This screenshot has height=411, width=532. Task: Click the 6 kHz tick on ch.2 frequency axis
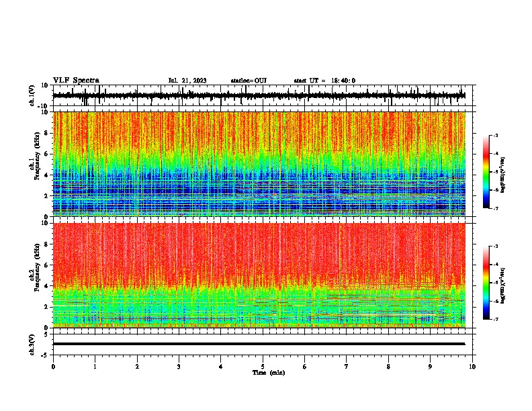click(47, 265)
